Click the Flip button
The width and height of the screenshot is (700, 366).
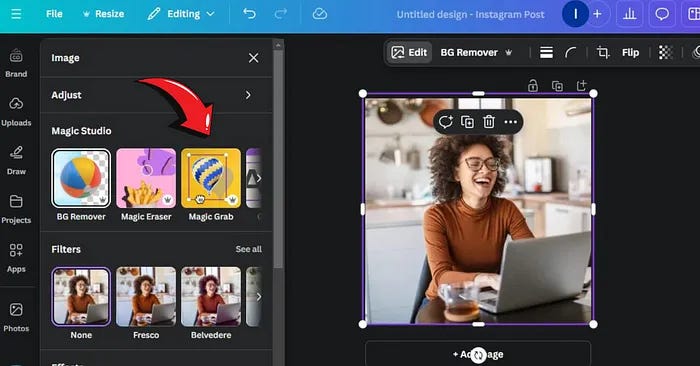click(630, 52)
